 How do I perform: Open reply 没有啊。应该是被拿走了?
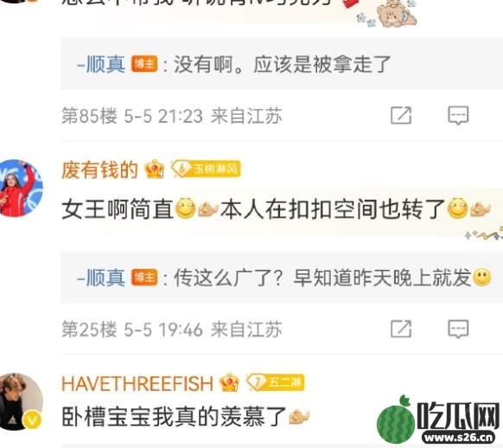pyautogui.click(x=282, y=64)
